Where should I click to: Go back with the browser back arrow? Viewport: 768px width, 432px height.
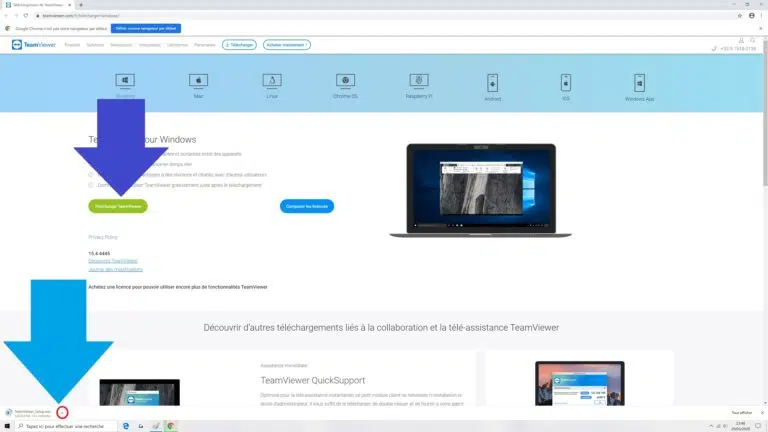click(6, 16)
